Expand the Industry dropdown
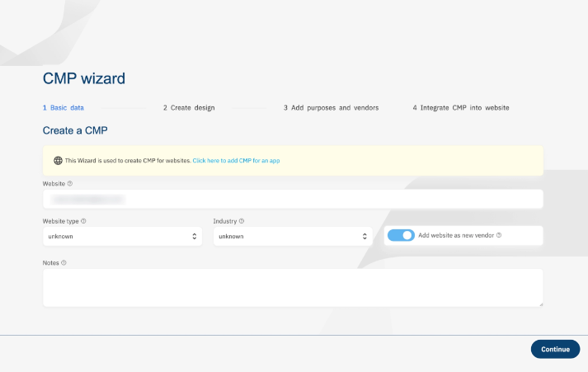588x372 pixels. coord(293,237)
